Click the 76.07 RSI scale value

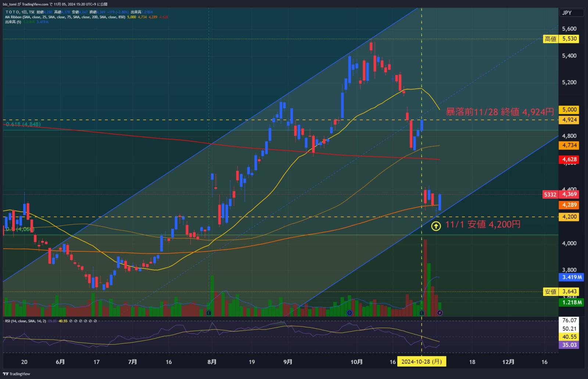569,321
